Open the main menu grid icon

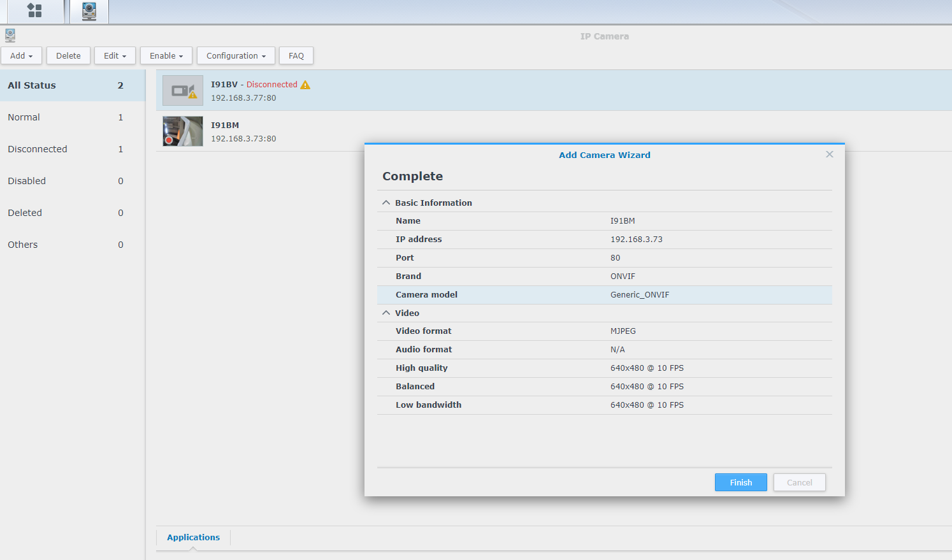(34, 11)
